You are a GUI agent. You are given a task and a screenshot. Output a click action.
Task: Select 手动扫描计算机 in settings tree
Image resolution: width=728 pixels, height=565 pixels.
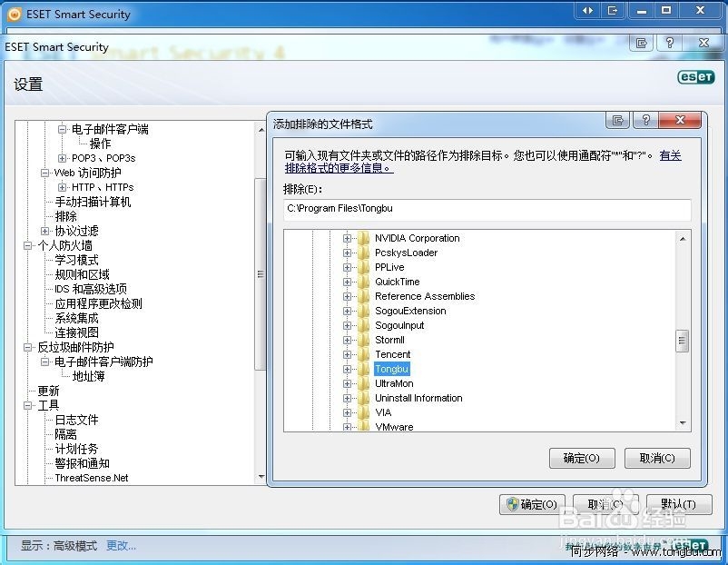[x=93, y=202]
